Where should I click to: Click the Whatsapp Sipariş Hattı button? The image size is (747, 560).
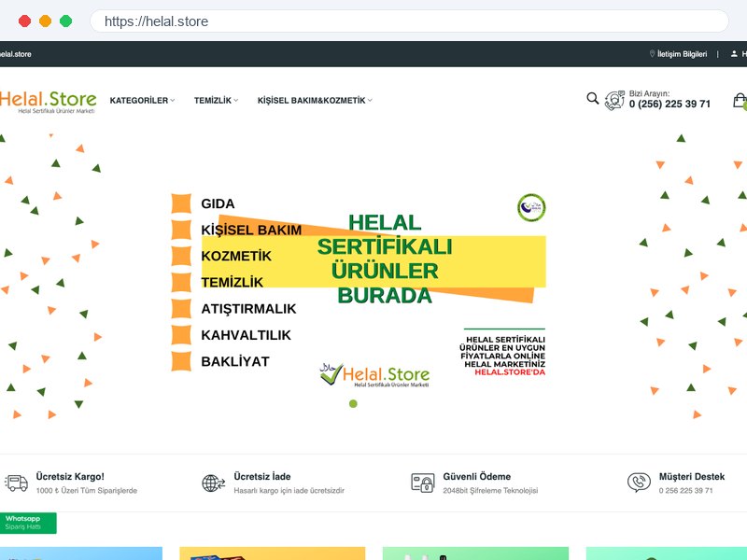point(28,523)
